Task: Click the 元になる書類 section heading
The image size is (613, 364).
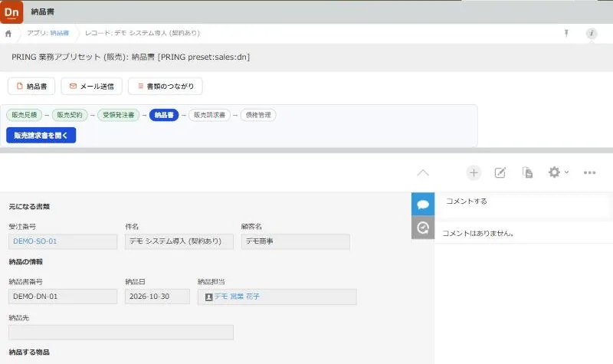Action: (29, 206)
